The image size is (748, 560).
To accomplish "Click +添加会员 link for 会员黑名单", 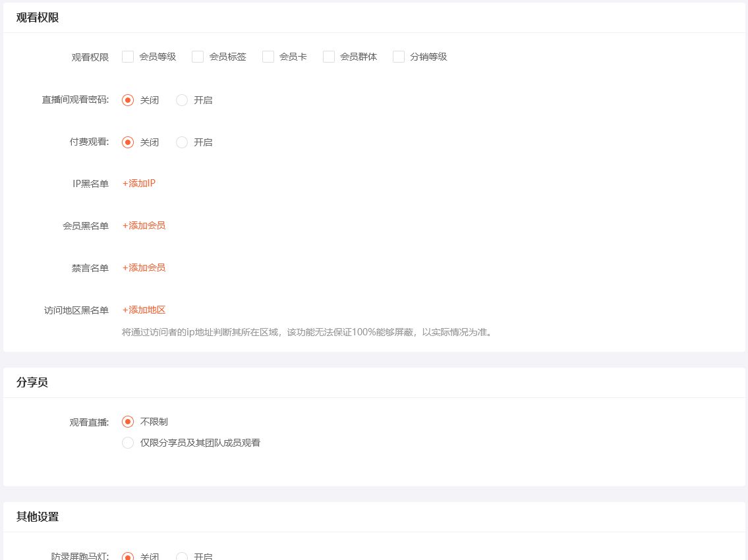I will coord(144,225).
